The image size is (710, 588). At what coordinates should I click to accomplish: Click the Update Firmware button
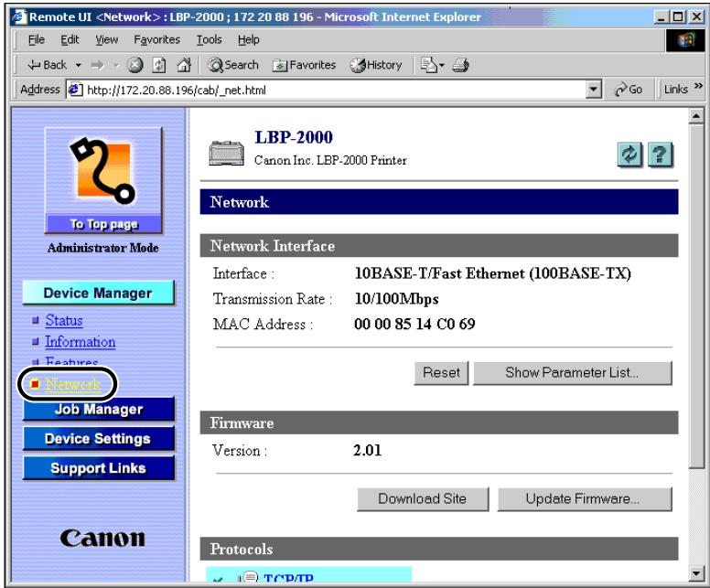[x=584, y=498]
